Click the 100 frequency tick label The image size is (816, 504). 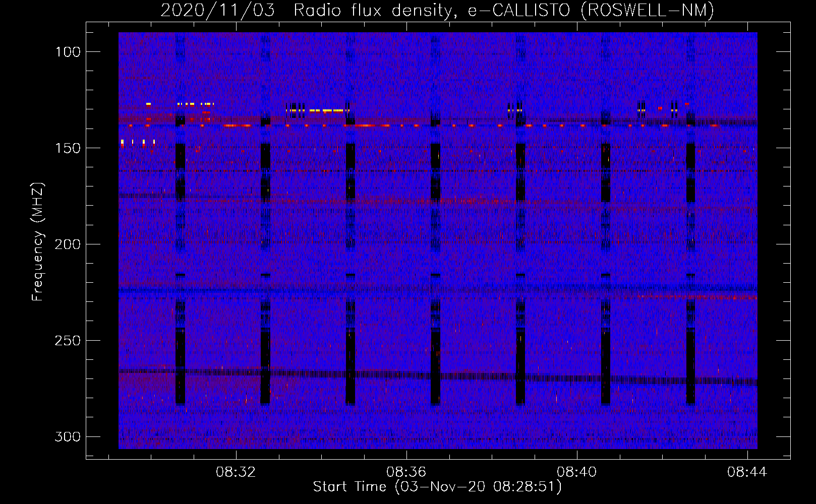[x=68, y=52]
